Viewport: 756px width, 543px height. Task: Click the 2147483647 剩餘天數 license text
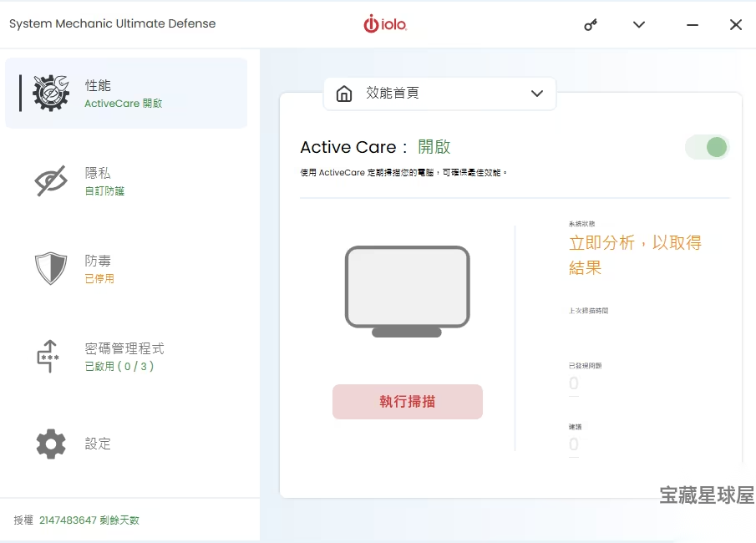(x=89, y=520)
